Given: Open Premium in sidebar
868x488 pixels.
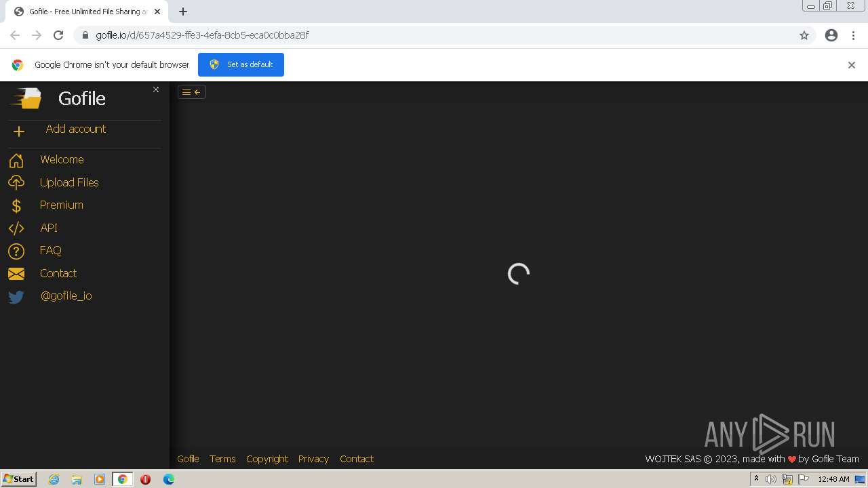Looking at the screenshot, I should [62, 205].
